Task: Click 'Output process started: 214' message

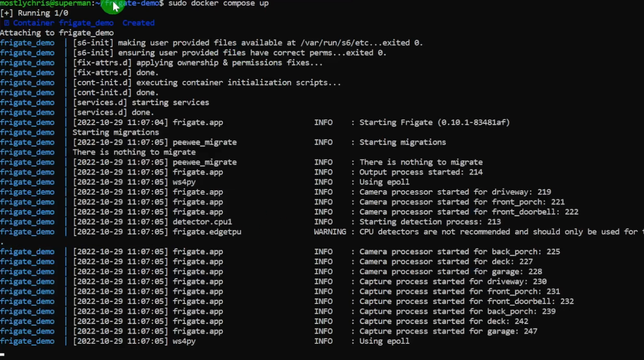Action: 421,172
